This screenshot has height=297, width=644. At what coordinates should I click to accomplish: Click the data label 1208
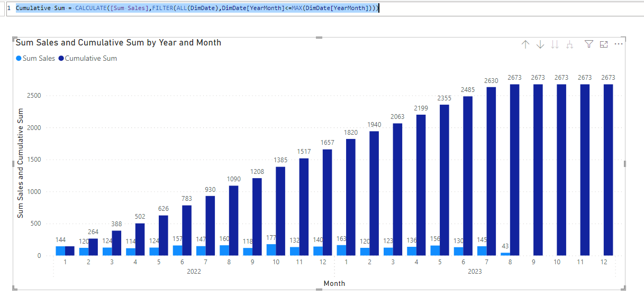pyautogui.click(x=257, y=171)
